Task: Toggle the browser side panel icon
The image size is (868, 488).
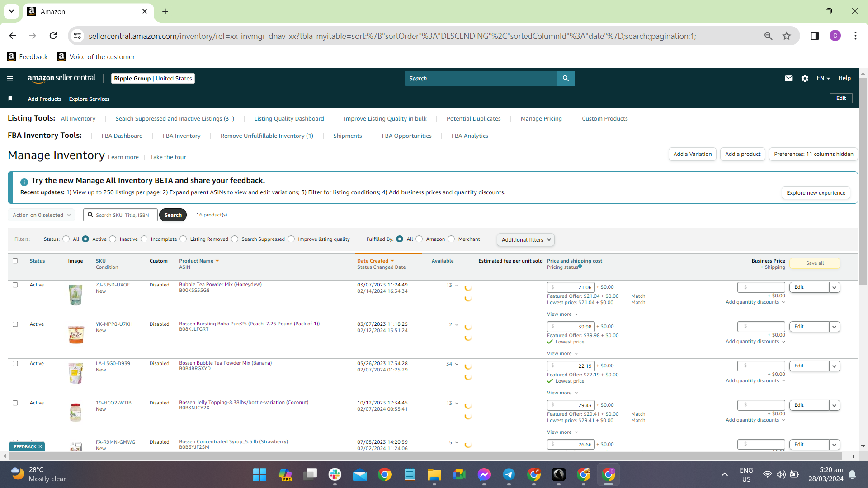Action: pos(815,36)
